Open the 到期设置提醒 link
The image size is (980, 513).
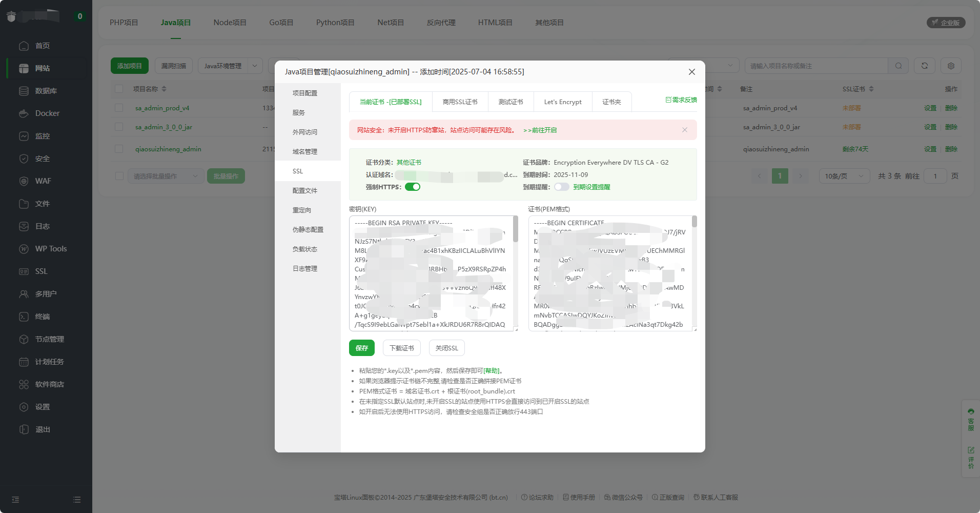click(591, 187)
